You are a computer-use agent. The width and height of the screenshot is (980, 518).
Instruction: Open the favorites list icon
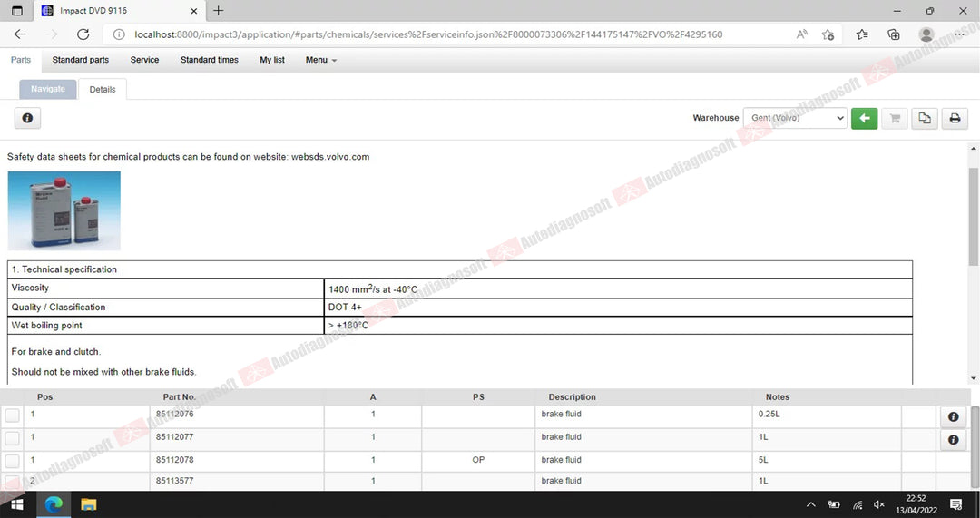pyautogui.click(x=862, y=34)
